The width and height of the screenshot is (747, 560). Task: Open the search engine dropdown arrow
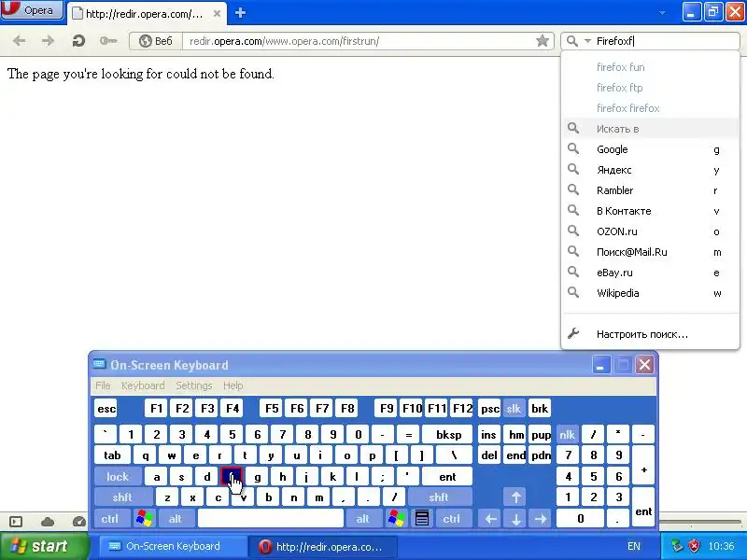point(587,41)
